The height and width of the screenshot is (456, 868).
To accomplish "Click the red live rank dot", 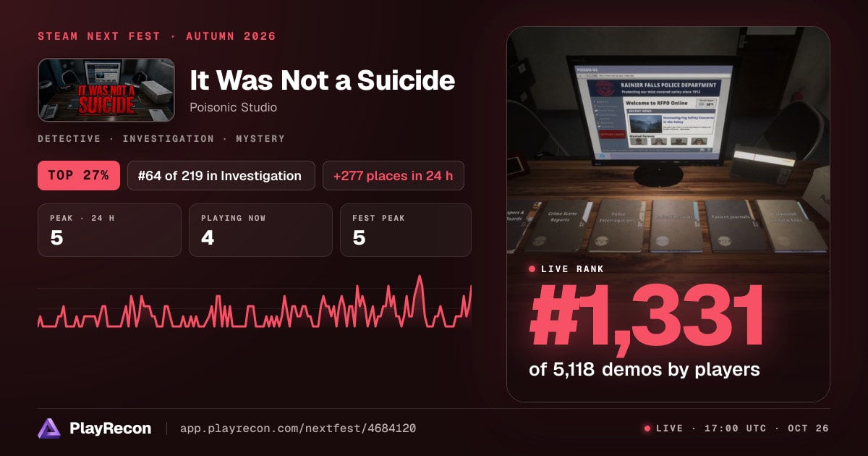I will [532, 269].
